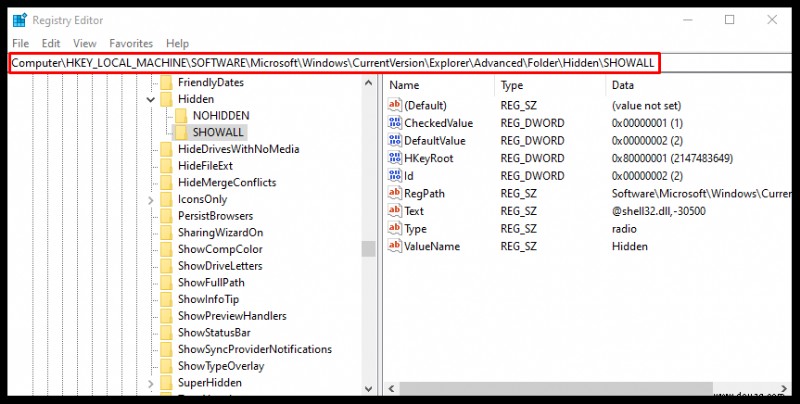800x404 pixels.
Task: Click the SHOWALL folder icon
Action: coord(181,133)
